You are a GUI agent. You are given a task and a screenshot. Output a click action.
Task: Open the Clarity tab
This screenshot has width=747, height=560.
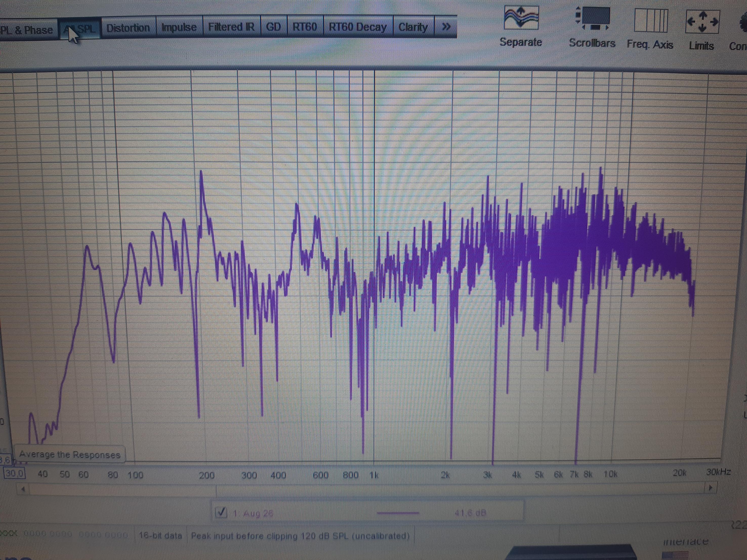tap(413, 27)
